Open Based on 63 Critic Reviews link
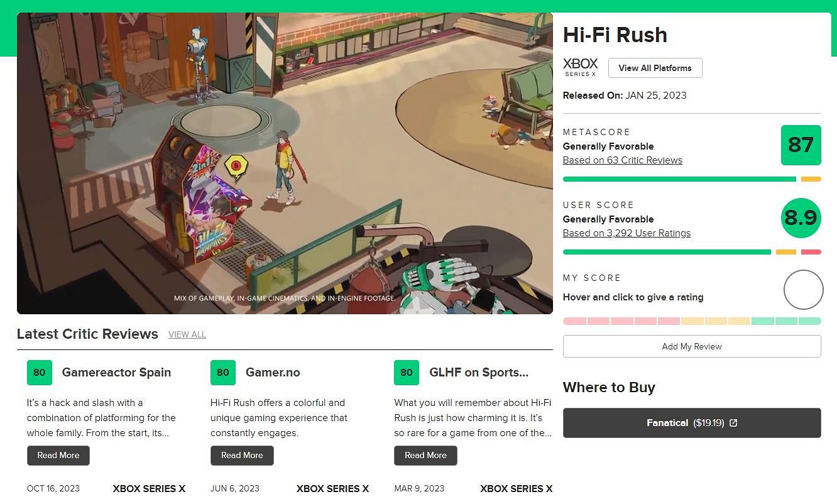 pyautogui.click(x=622, y=160)
